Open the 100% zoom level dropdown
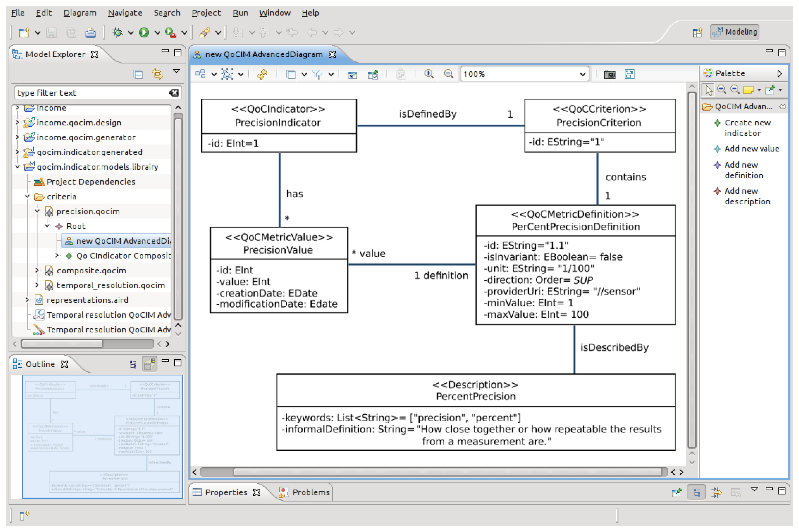 coord(582,74)
